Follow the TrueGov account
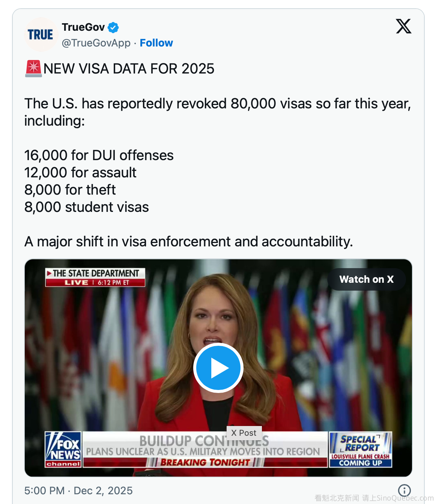This screenshot has width=436, height=504. coord(156,43)
